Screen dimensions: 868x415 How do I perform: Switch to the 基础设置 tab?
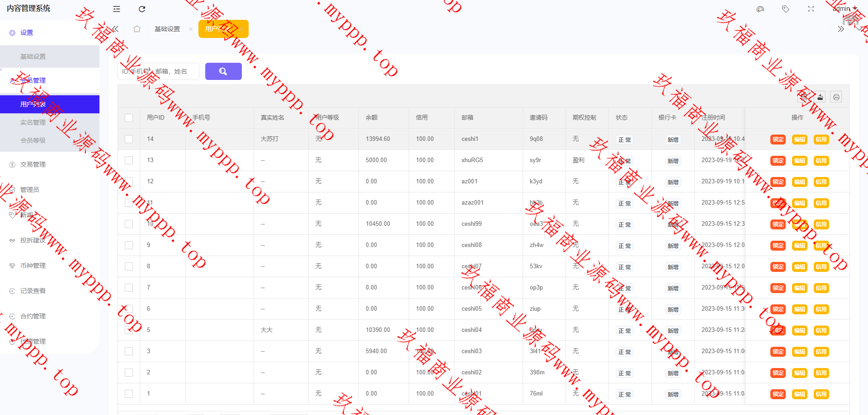[x=167, y=29]
